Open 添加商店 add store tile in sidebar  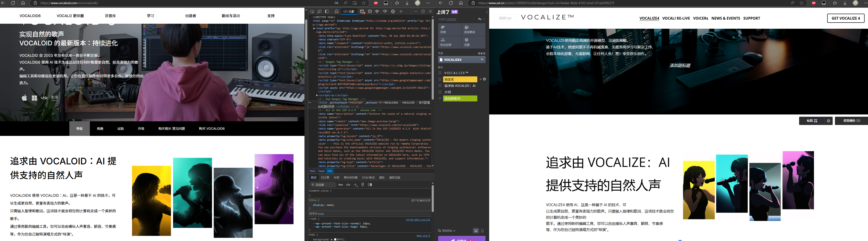473,29
